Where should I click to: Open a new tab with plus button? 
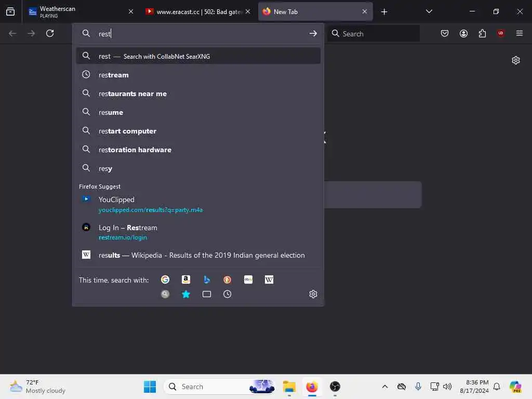click(384, 12)
